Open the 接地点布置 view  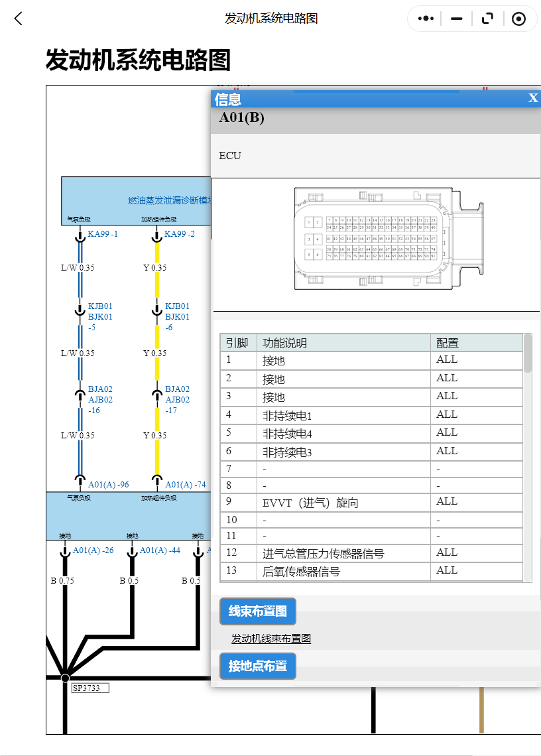[257, 666]
